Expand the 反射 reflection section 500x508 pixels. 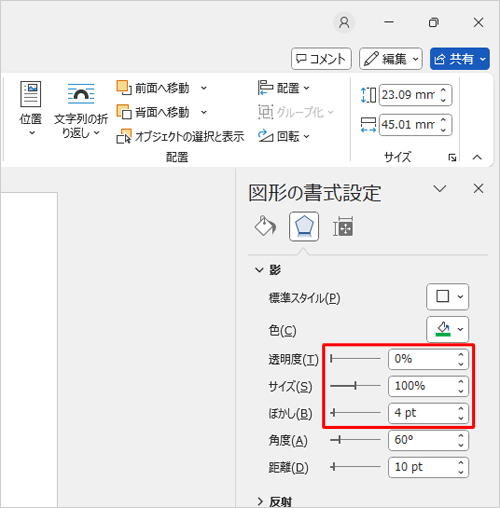click(260, 501)
